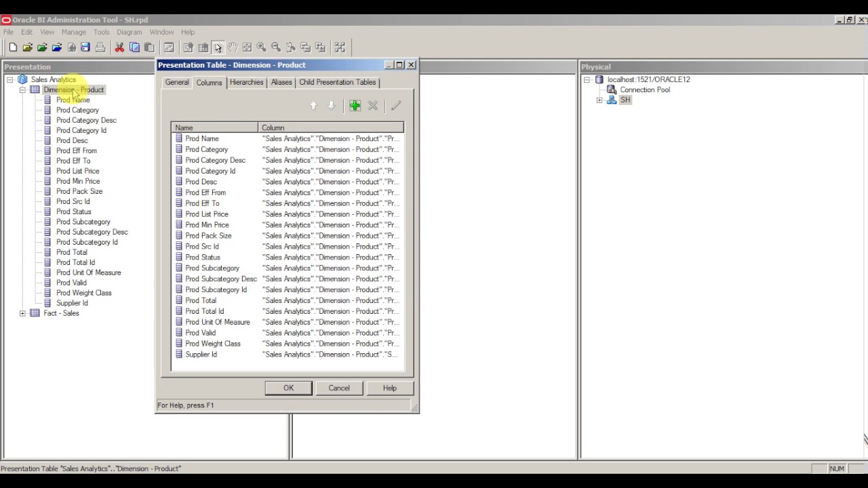Open the File menu

point(8,32)
